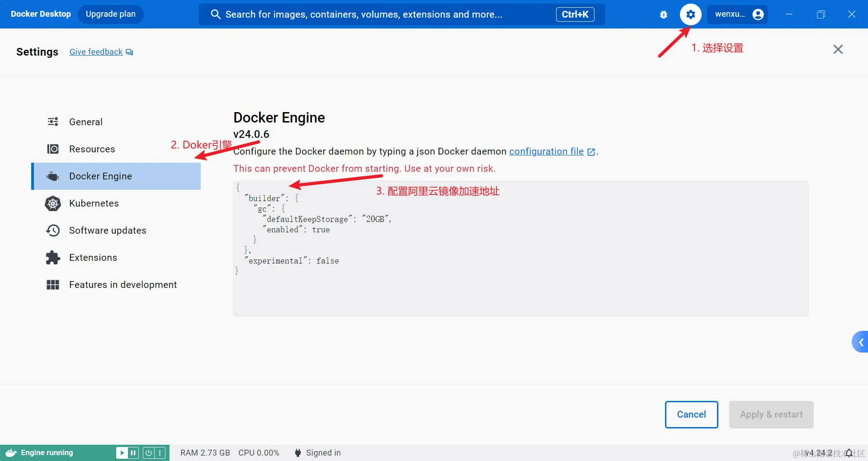868x461 pixels.
Task: Show Features in development settings
Action: pyautogui.click(x=123, y=285)
